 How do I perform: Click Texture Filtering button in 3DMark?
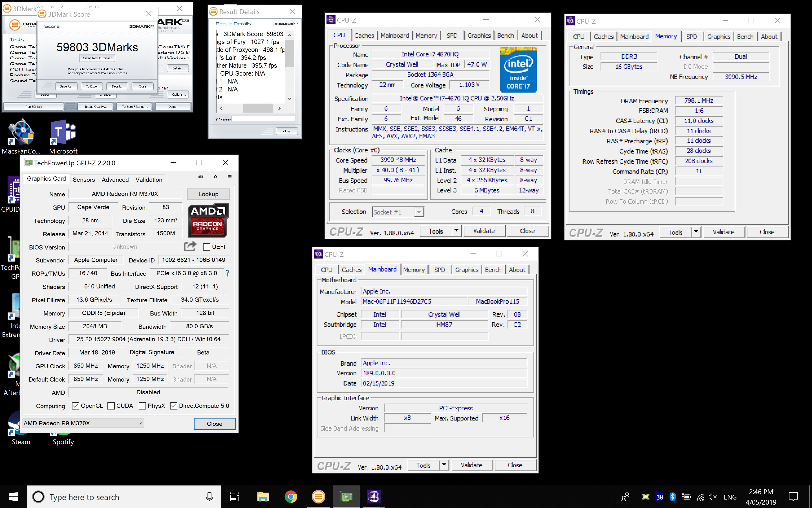134,107
